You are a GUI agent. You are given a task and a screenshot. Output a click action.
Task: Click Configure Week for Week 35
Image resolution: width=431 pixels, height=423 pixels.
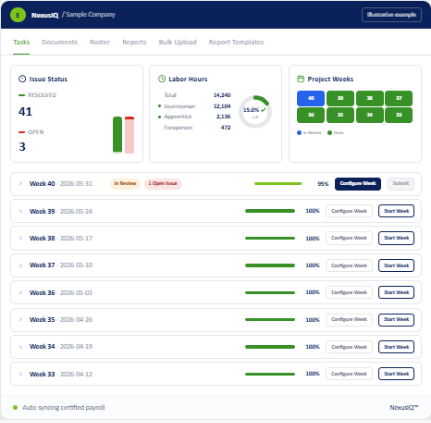coord(349,320)
